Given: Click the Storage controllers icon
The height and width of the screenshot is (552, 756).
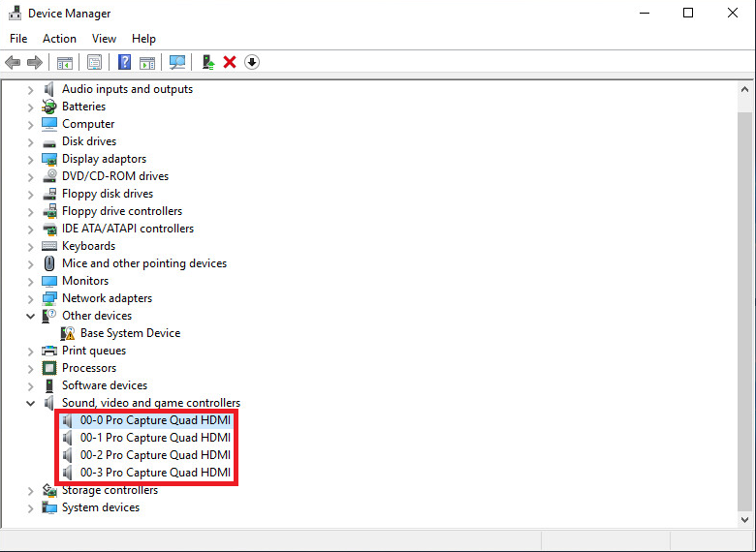Looking at the screenshot, I should [49, 490].
